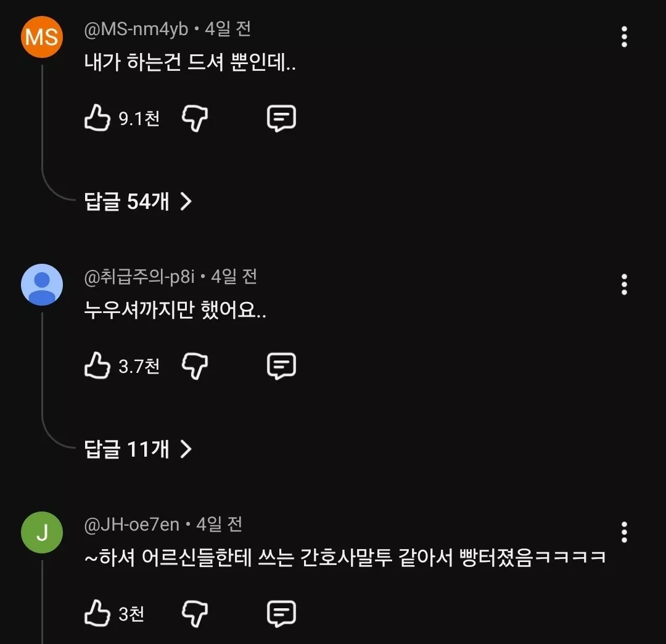The image size is (666, 644).
Task: Dislike the comment by @취급주의-p8i
Action: (x=195, y=366)
